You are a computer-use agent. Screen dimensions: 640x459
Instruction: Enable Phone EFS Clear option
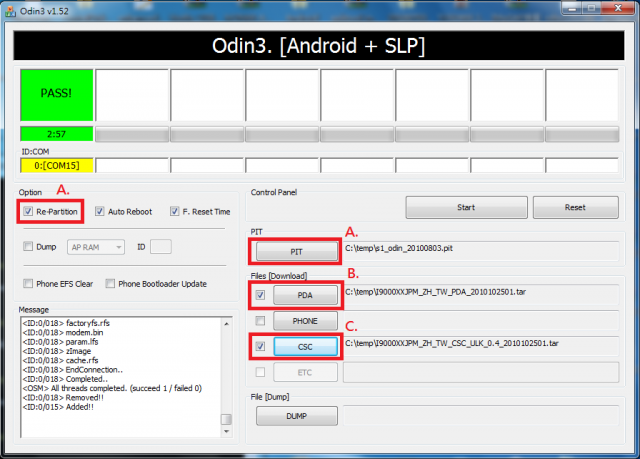(28, 284)
